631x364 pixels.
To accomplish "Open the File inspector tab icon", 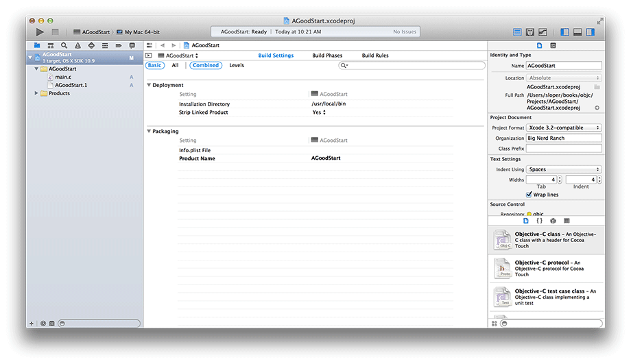I will pos(540,45).
